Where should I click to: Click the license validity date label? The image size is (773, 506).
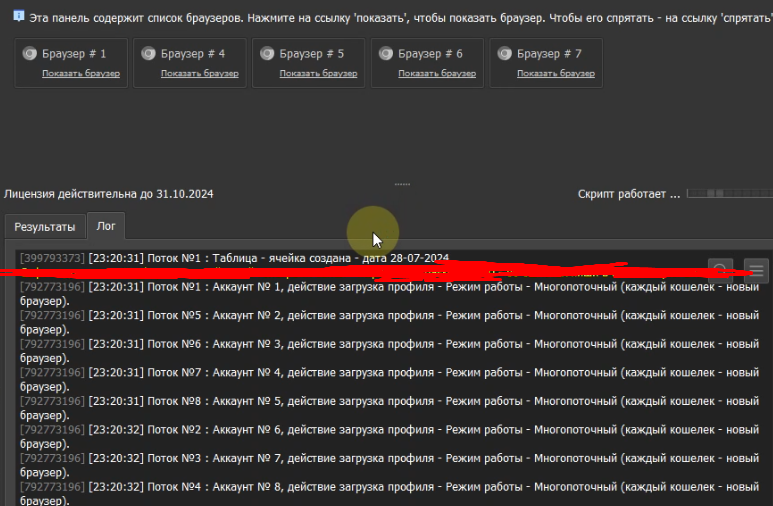(109, 194)
